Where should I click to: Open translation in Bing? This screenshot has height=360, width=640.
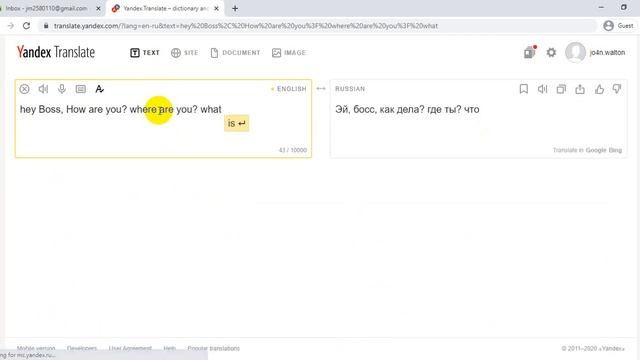coord(615,150)
